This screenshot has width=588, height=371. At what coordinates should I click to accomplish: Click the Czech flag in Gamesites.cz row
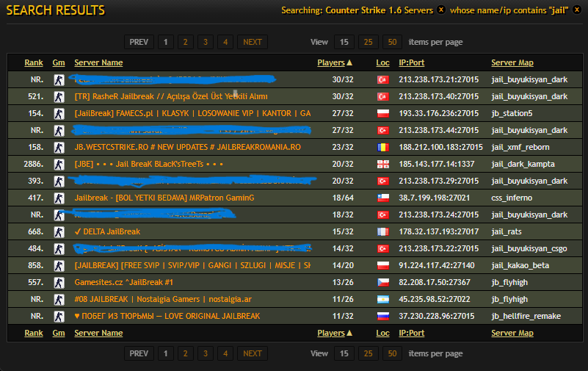383,282
